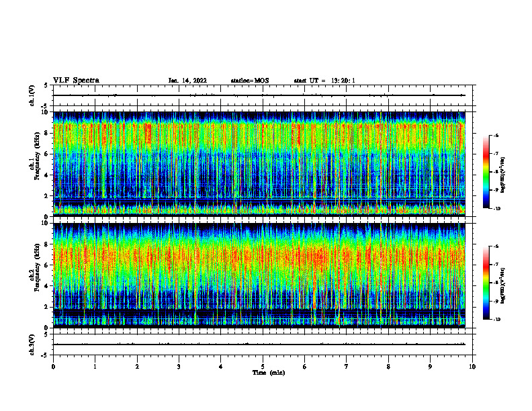Click the ch.2 frequency tick label '6'
The image size is (532, 411).
[x=46, y=265]
